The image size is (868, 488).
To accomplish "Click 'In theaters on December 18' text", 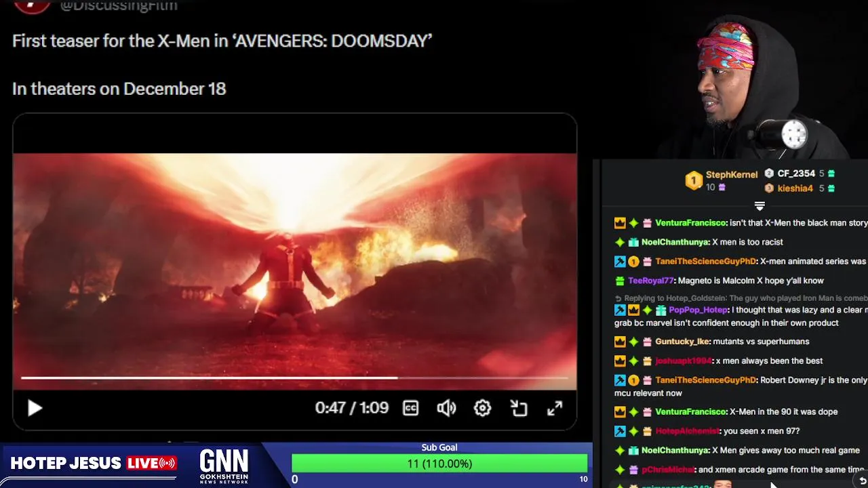I will point(119,89).
